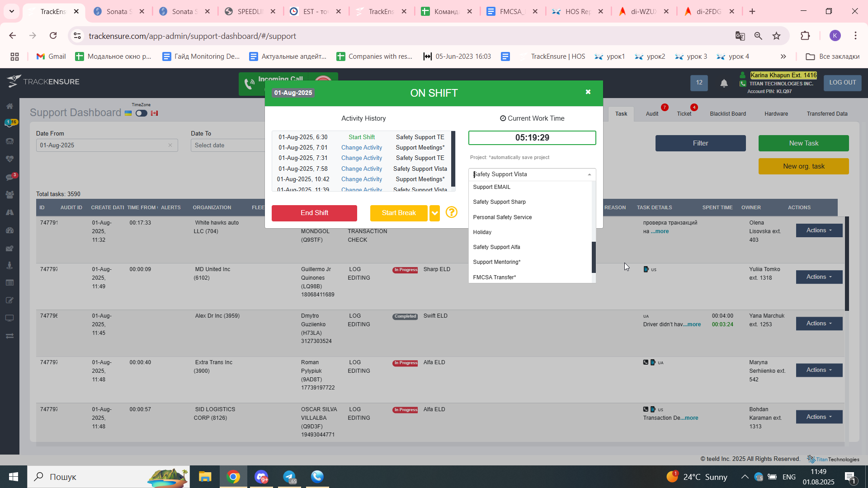Click the 12 counter button in header
Image resolution: width=868 pixels, height=488 pixels.
pyautogui.click(x=699, y=83)
